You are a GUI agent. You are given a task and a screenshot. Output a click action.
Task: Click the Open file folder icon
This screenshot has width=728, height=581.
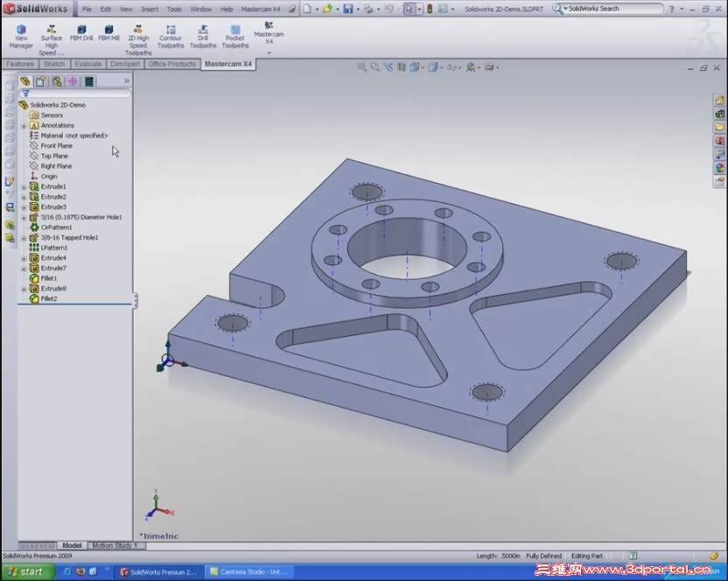tap(328, 9)
